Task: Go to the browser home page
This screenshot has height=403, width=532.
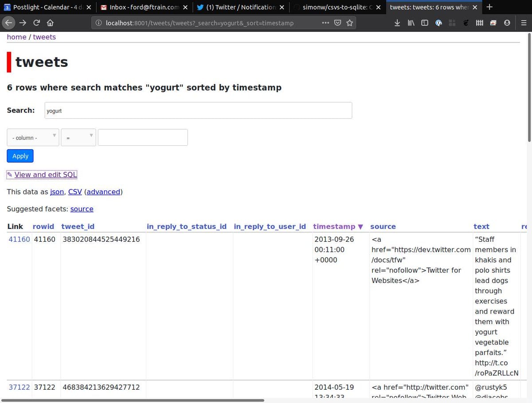Action: point(50,23)
